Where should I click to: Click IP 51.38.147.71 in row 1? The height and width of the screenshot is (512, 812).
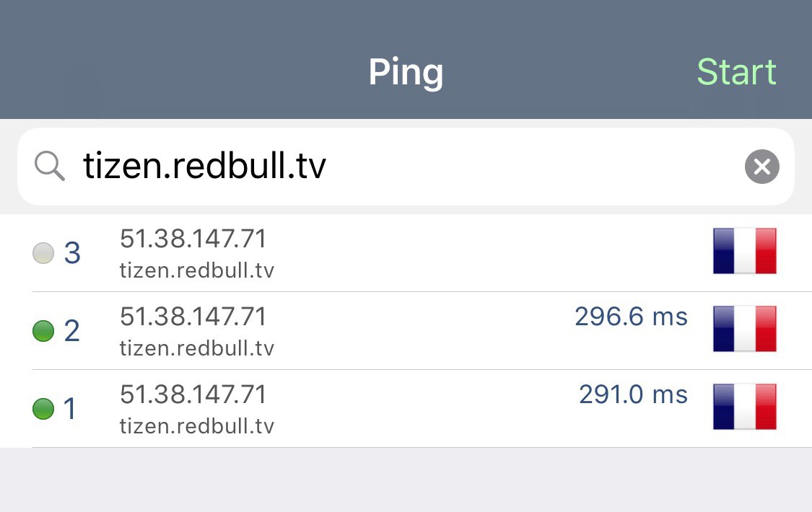193,394
